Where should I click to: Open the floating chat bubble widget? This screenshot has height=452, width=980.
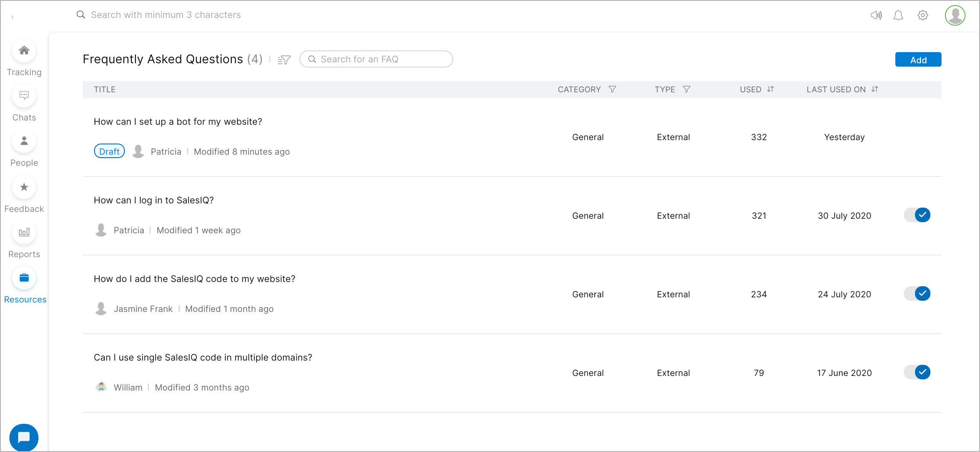coord(24,437)
